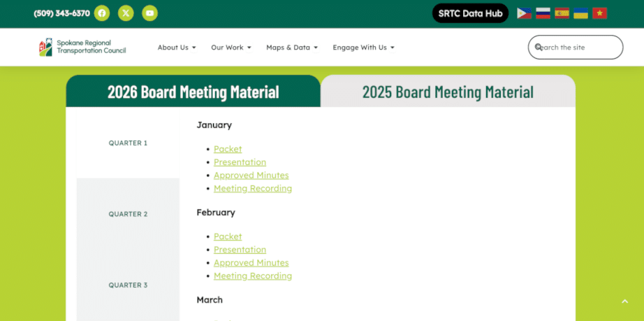Viewport: 644px width, 321px height.
Task: Switch to 2025 Board Meeting Material tab
Action: tap(448, 92)
